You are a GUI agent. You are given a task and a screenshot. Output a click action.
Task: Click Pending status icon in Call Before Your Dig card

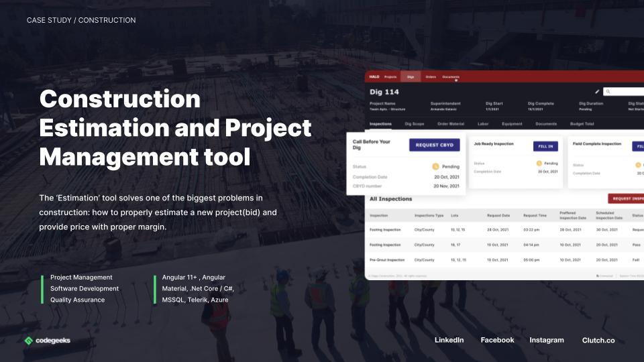click(435, 166)
